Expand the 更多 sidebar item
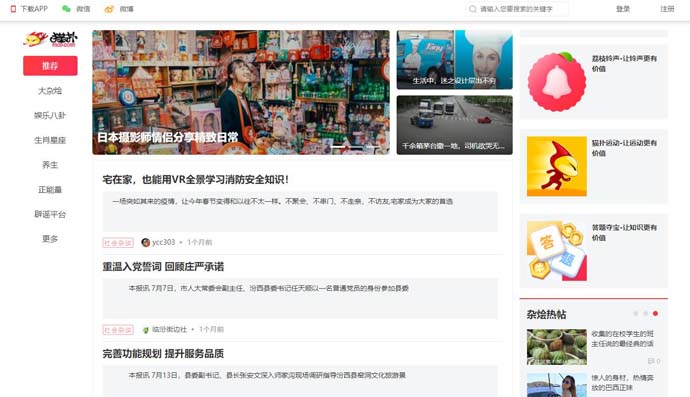 (x=50, y=239)
